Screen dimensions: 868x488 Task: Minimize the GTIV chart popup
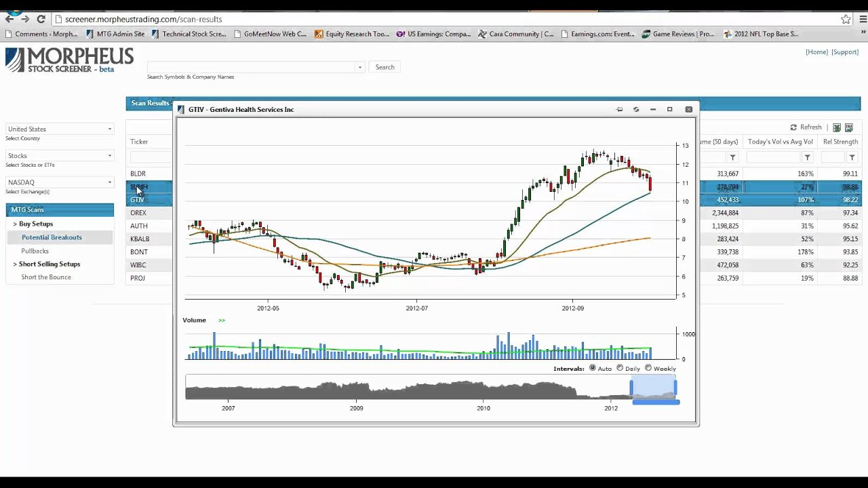pos(653,109)
